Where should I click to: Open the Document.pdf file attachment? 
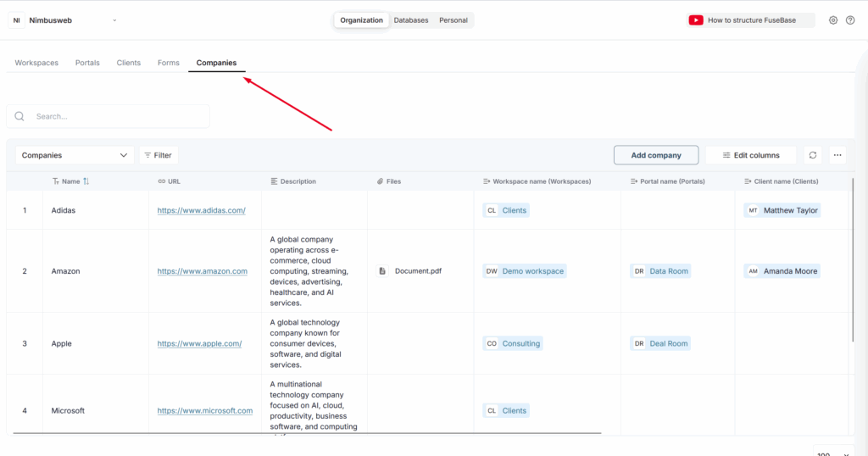coord(418,271)
